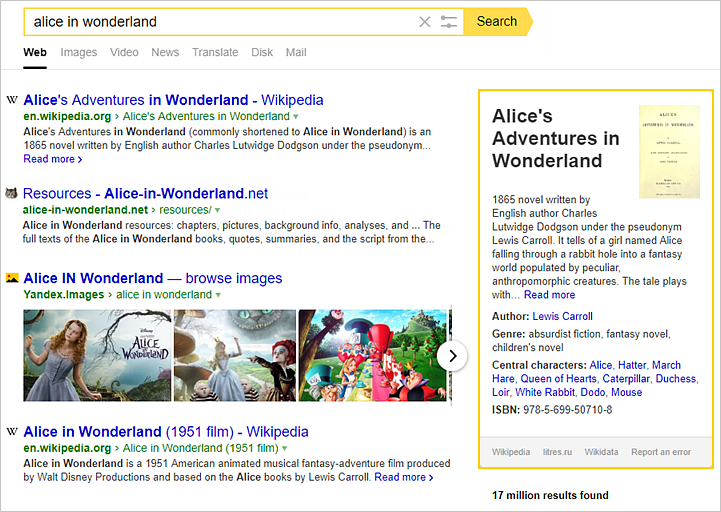Clear the search query with X icon
This screenshot has width=721, height=512.
[x=424, y=22]
